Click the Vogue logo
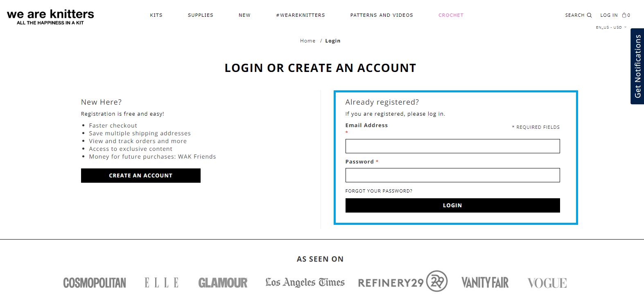This screenshot has height=307, width=644. tap(547, 283)
